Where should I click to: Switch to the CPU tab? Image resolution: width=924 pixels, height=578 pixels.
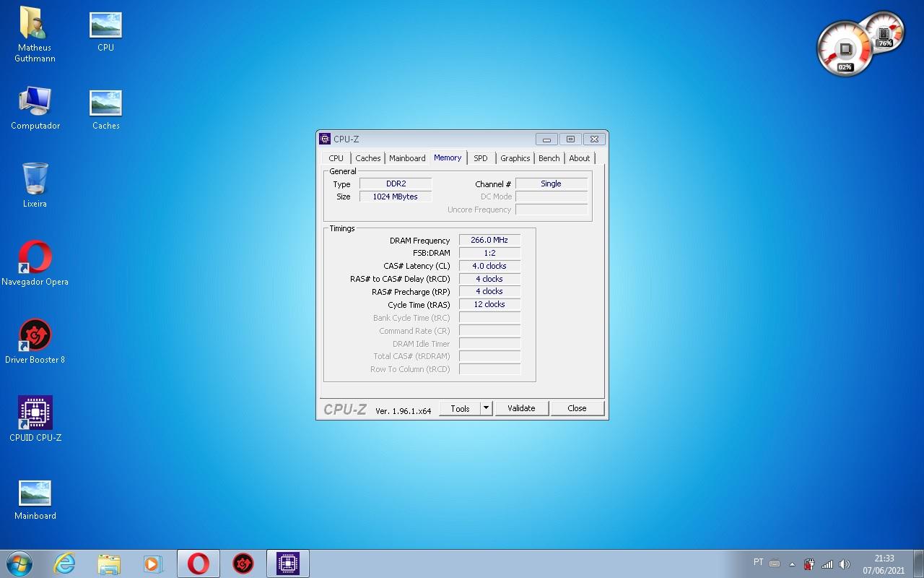pyautogui.click(x=336, y=158)
